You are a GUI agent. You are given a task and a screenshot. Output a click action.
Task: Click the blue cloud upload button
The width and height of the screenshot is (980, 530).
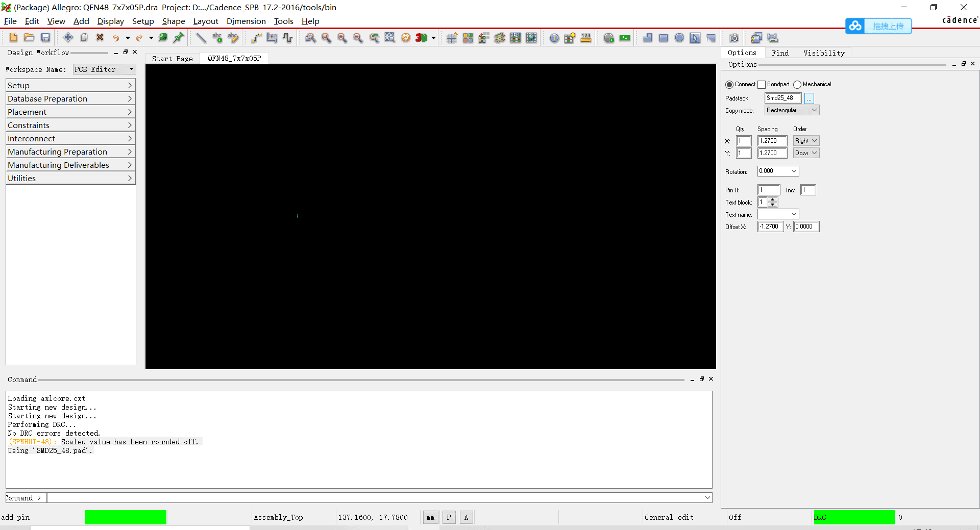coord(878,26)
